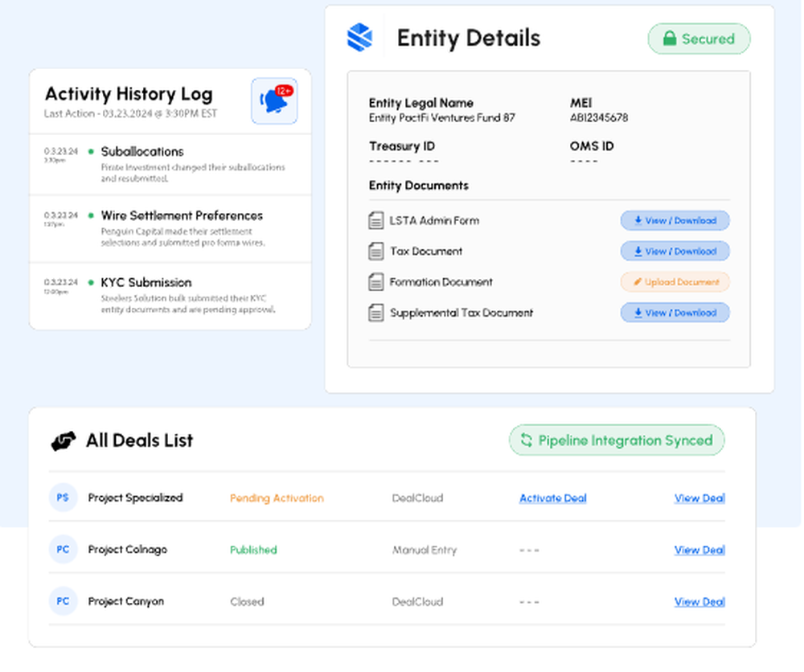
Task: Click the handshake icon beside All Deals List
Action: click(64, 440)
